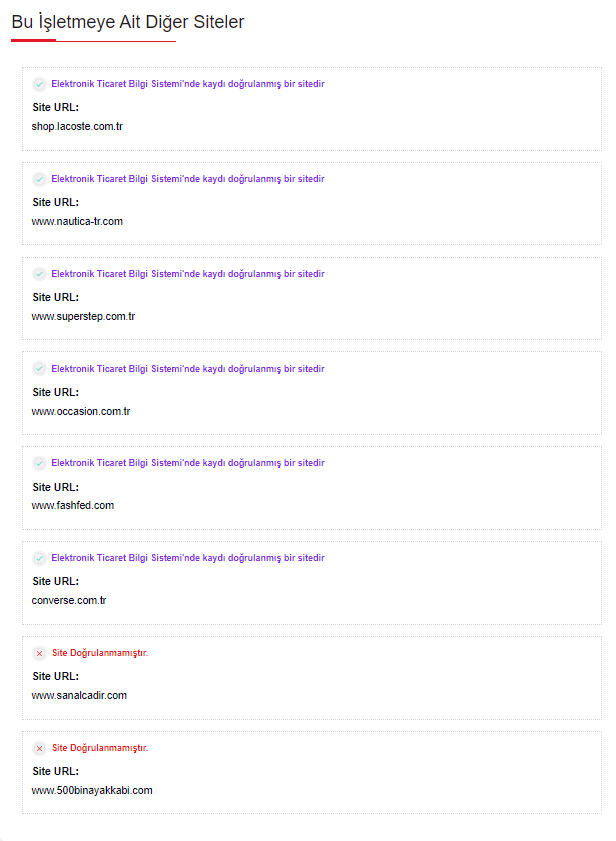The image size is (616, 841).
Task: Click 'Site URL:' label in converse card
Action: [x=55, y=581]
